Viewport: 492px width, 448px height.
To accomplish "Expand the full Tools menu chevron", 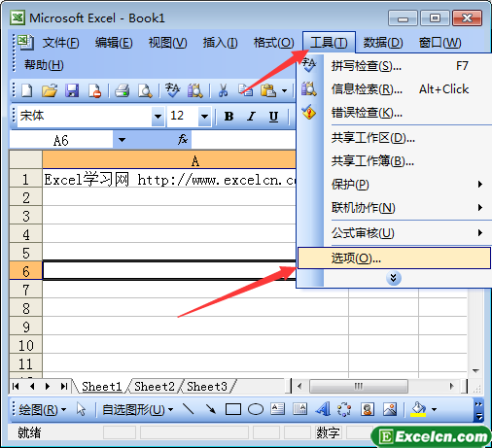I will 394,278.
